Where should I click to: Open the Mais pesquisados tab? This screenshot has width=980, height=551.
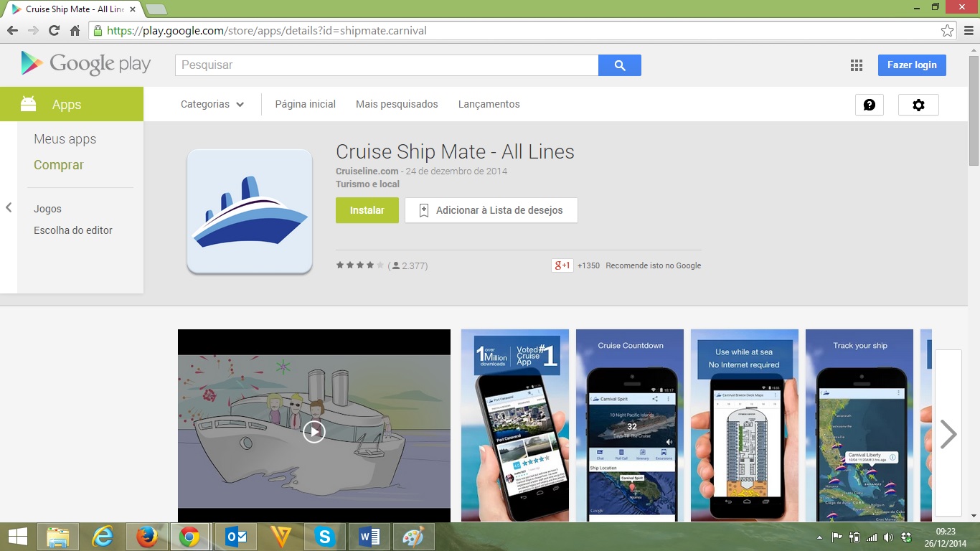(397, 104)
